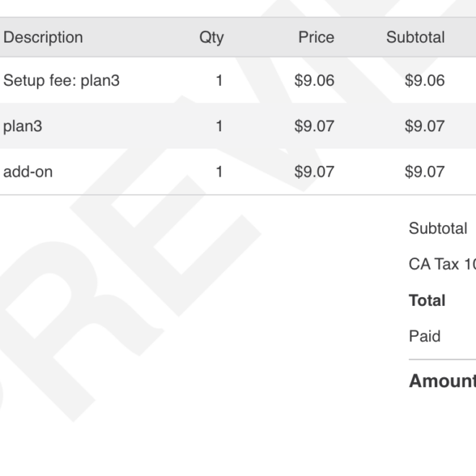476x476 pixels.
Task: Click the plan3 line item description
Action: tap(23, 126)
